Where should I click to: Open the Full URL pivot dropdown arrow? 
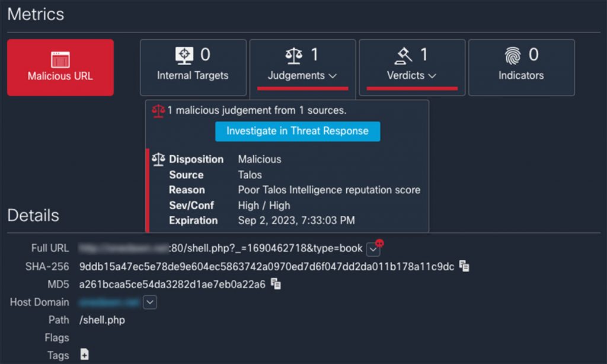point(372,250)
